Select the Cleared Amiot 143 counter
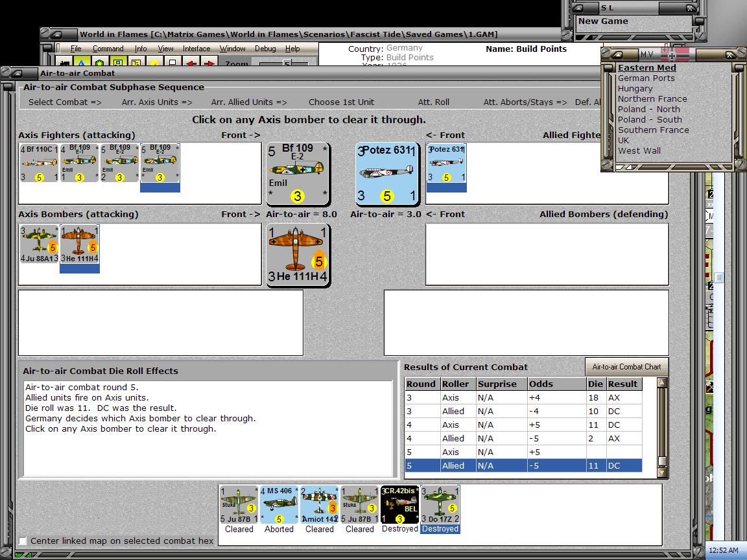The height and width of the screenshot is (560, 747). (x=319, y=505)
